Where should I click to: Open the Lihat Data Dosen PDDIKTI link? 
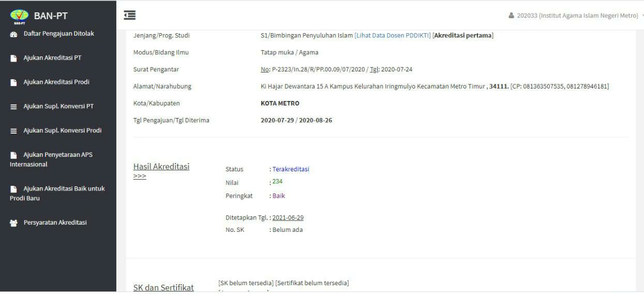point(392,36)
